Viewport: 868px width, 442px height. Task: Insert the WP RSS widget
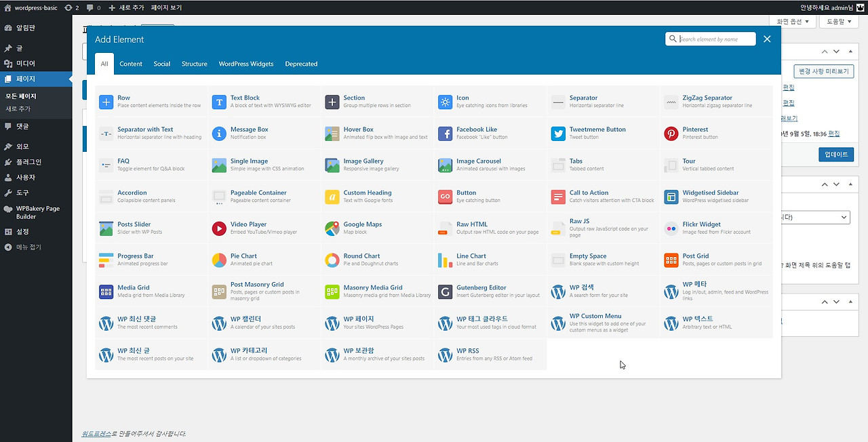point(490,355)
